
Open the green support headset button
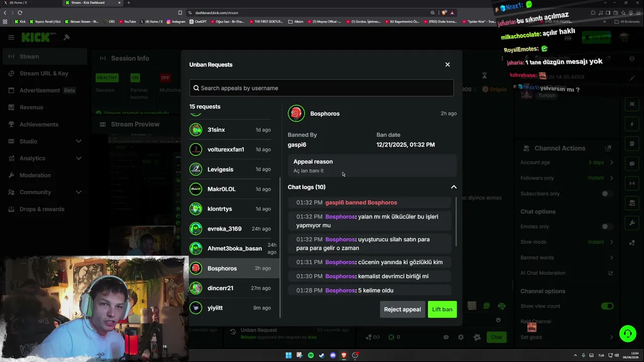click(627, 333)
